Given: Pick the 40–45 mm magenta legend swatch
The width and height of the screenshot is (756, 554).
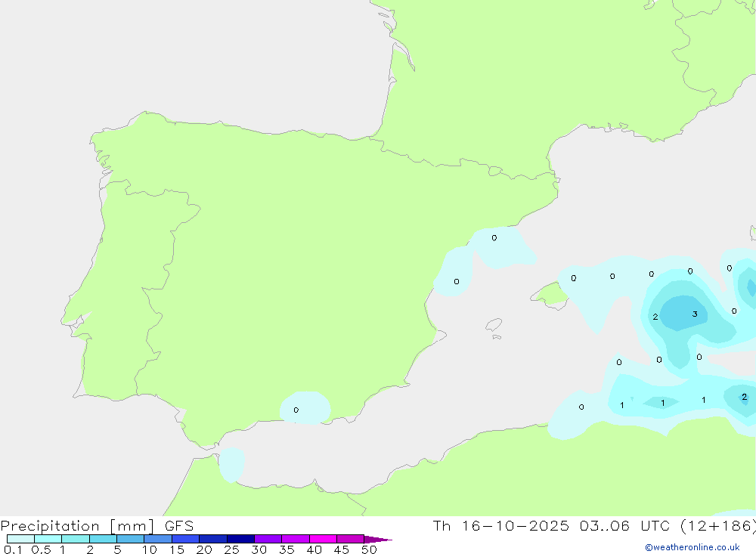Looking at the screenshot, I should [323, 539].
